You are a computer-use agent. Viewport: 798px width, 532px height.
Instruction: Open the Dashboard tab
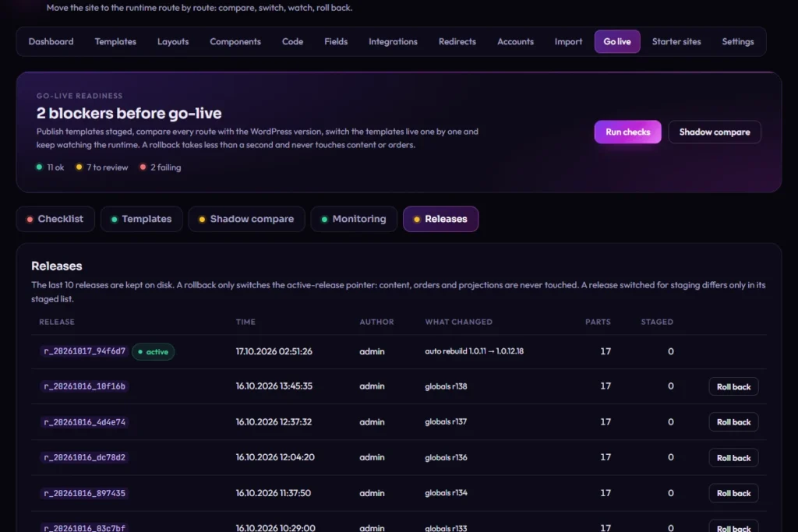(51, 42)
